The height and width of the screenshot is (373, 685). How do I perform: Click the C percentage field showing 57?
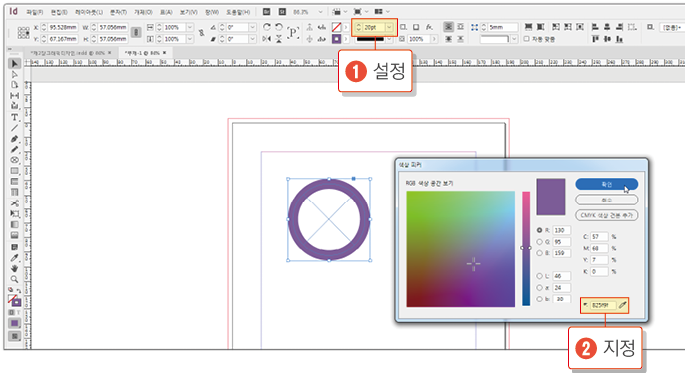(x=599, y=237)
